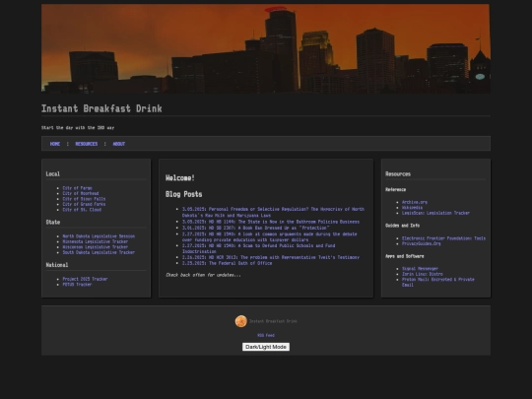Screen dimensions: 532x399
Task: Open North Dakota Legislative Session link
Action: click(x=99, y=236)
